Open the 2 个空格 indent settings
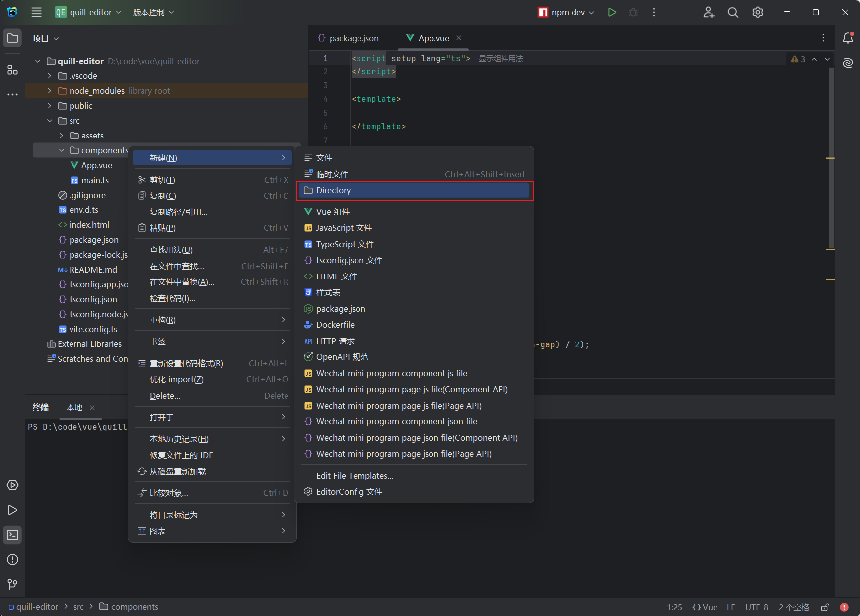Image resolution: width=860 pixels, height=616 pixels. pos(793,607)
